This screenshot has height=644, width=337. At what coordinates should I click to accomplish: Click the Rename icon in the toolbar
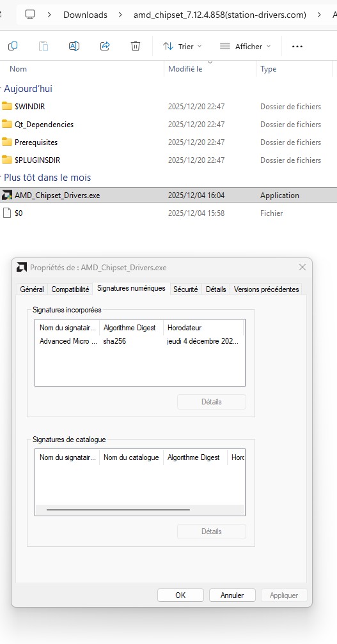click(x=74, y=46)
